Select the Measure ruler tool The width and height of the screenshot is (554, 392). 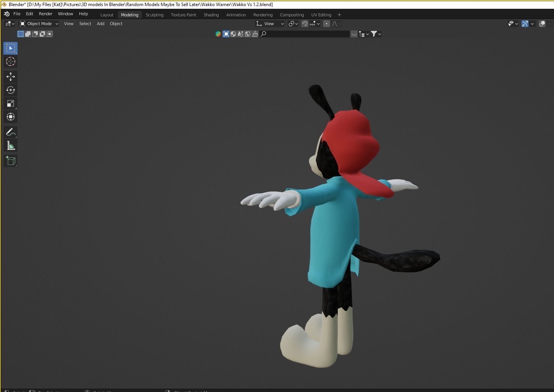tap(11, 145)
